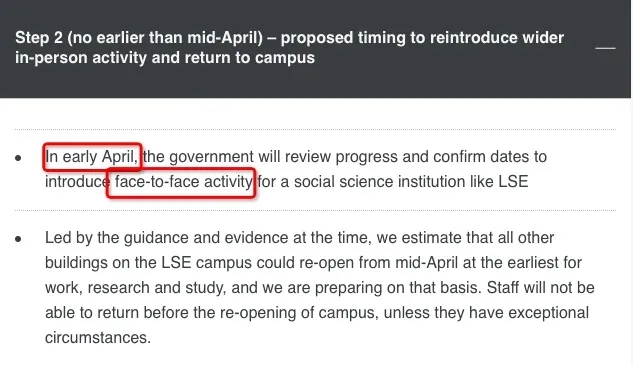Screen dimensions: 633x365
Task: Click the words "exceptional circumstances."
Action: [x=317, y=325]
